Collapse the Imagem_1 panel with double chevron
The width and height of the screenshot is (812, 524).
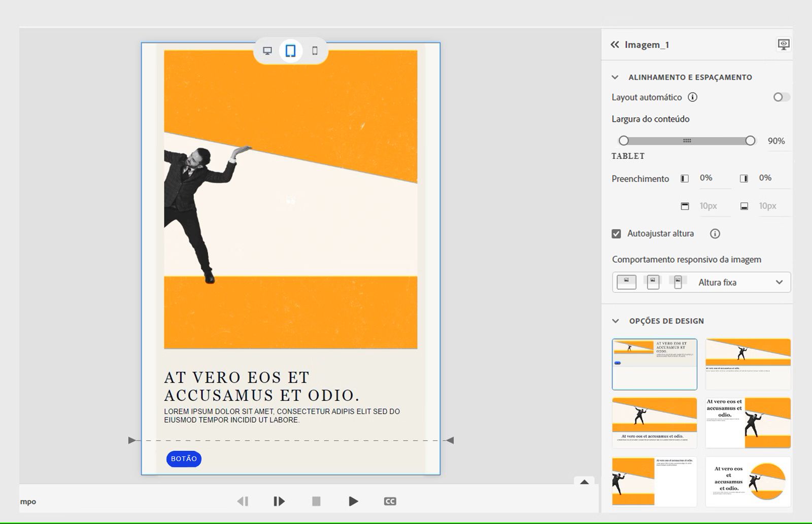point(614,44)
